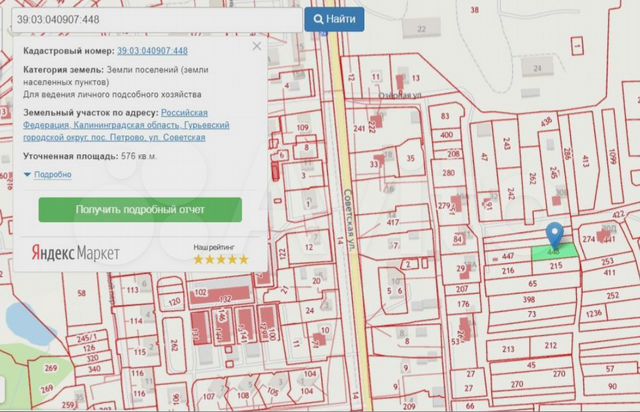Close the cadastral info popup

click(x=257, y=47)
